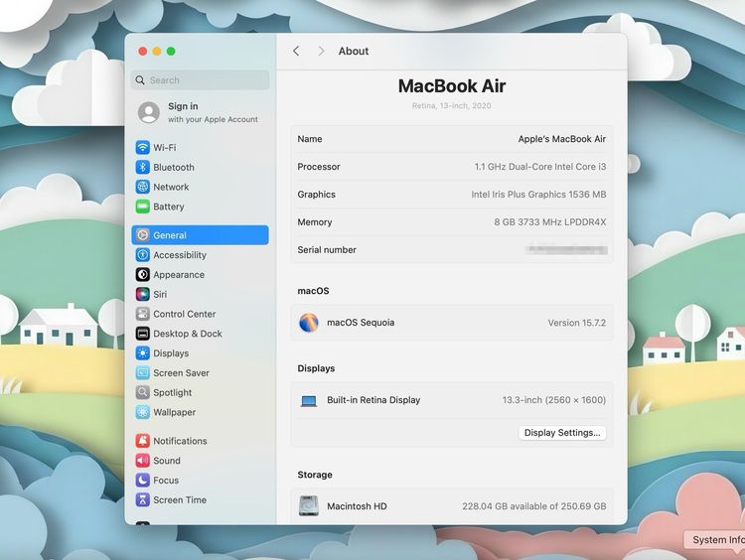The image size is (745, 560).
Task: Click the System Info button on desktop edge
Action: (x=715, y=539)
